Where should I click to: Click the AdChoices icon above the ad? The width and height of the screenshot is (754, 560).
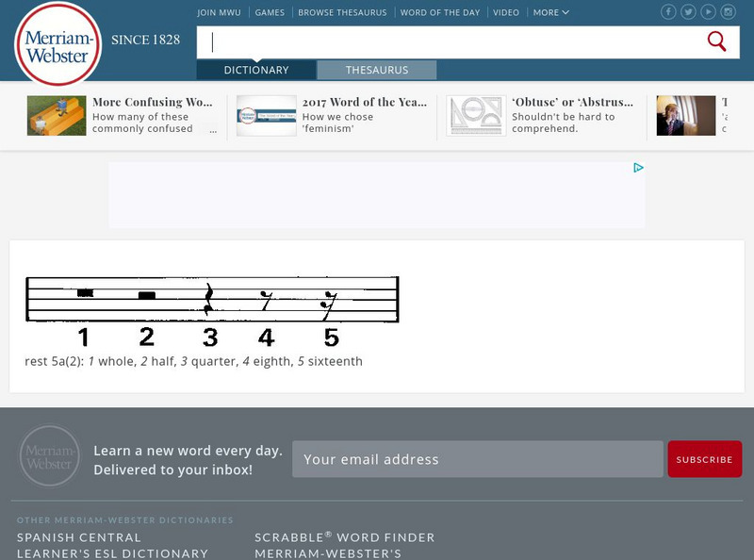pos(640,168)
